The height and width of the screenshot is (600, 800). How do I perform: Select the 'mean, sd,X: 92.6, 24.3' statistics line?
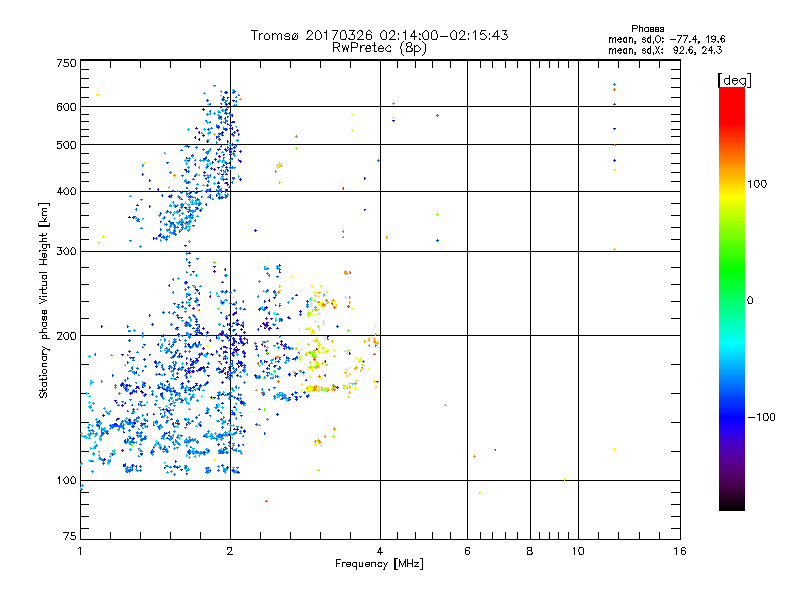pyautogui.click(x=665, y=50)
